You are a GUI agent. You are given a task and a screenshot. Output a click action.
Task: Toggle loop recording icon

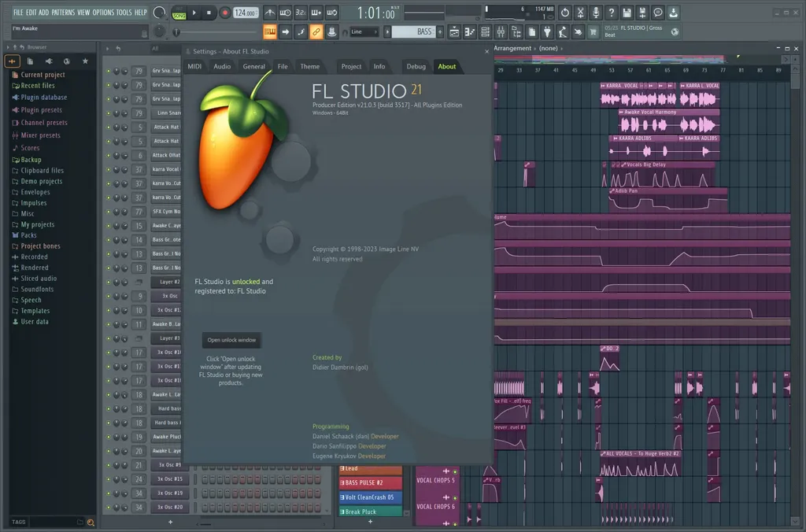pos(332,13)
